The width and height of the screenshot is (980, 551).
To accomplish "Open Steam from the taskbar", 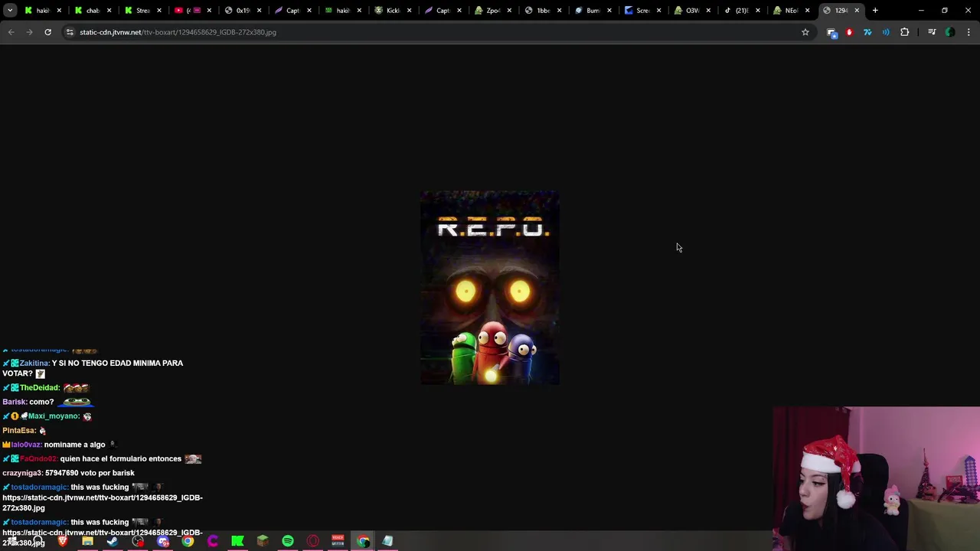I will click(113, 541).
